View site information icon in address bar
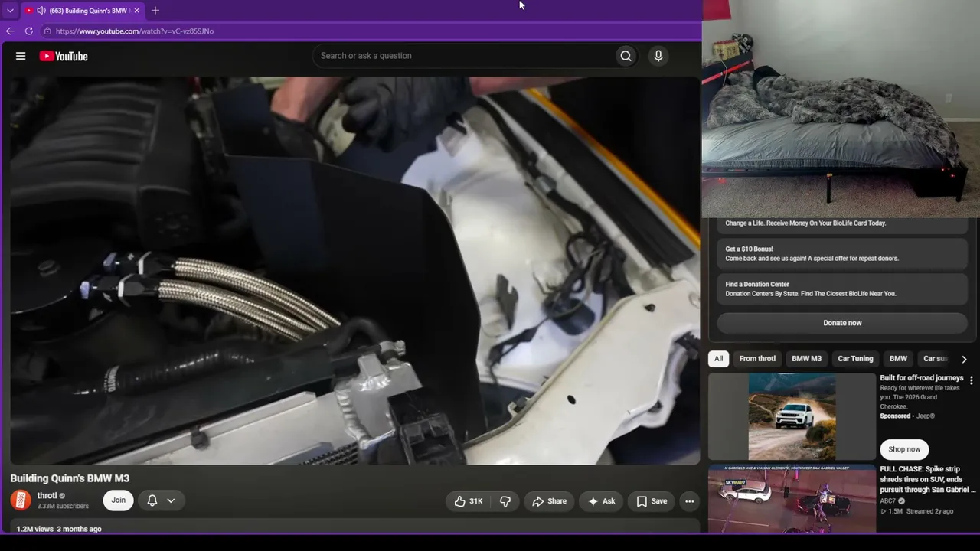Screen dimensions: 980x551 coord(47,31)
